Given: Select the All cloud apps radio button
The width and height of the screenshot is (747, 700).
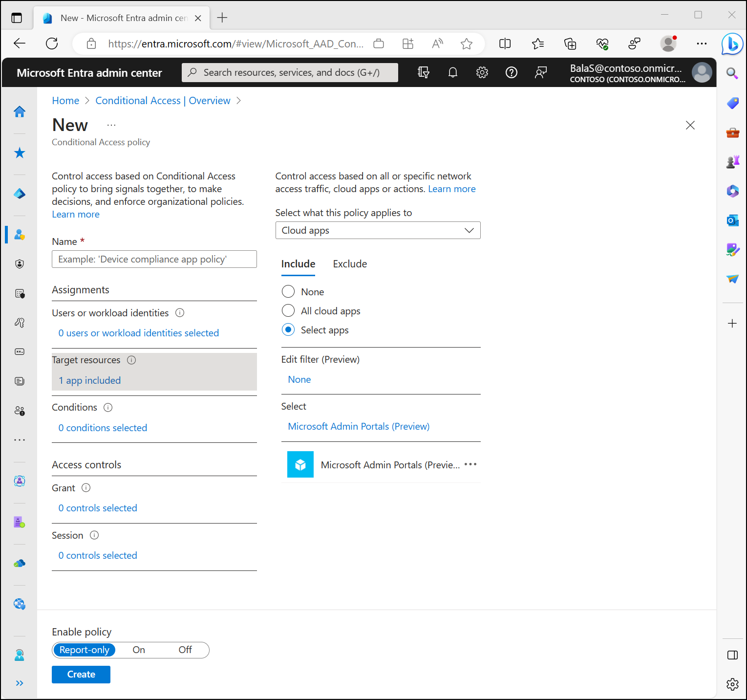Looking at the screenshot, I should 288,310.
